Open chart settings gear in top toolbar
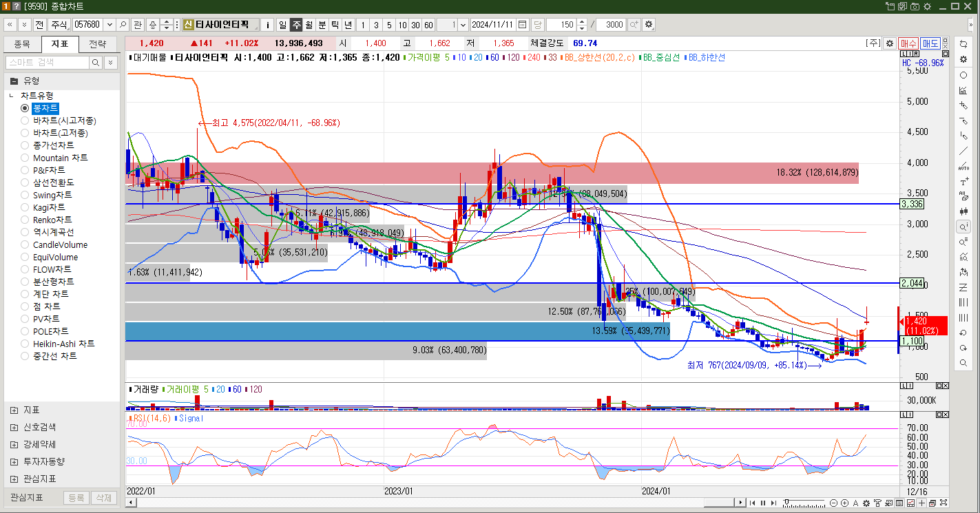 click(649, 25)
